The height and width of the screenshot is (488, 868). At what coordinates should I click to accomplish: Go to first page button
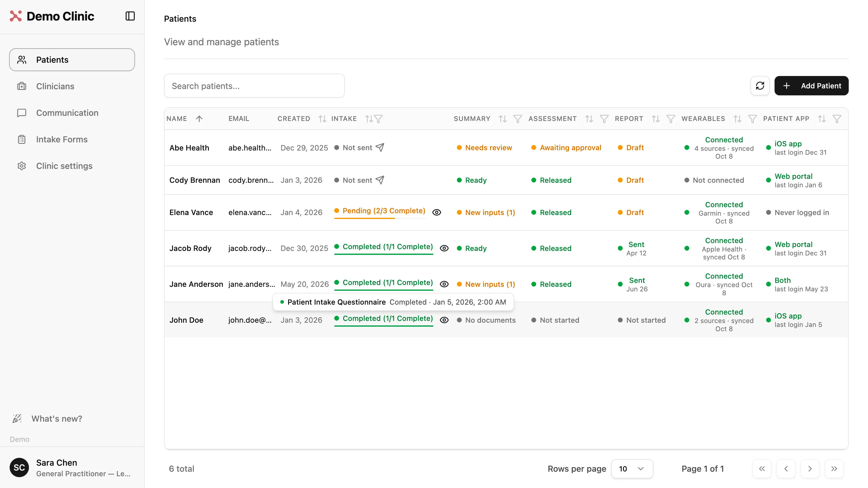click(762, 469)
